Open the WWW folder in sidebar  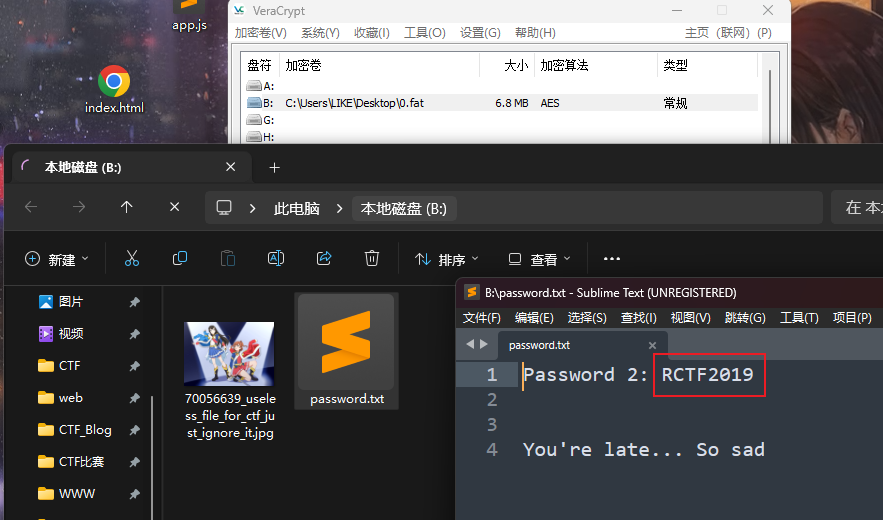click(66, 494)
